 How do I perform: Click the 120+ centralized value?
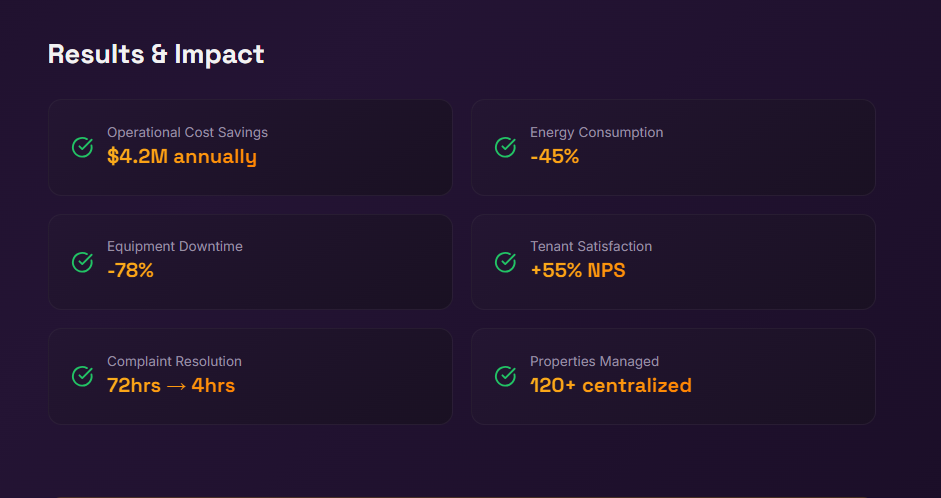click(x=611, y=386)
